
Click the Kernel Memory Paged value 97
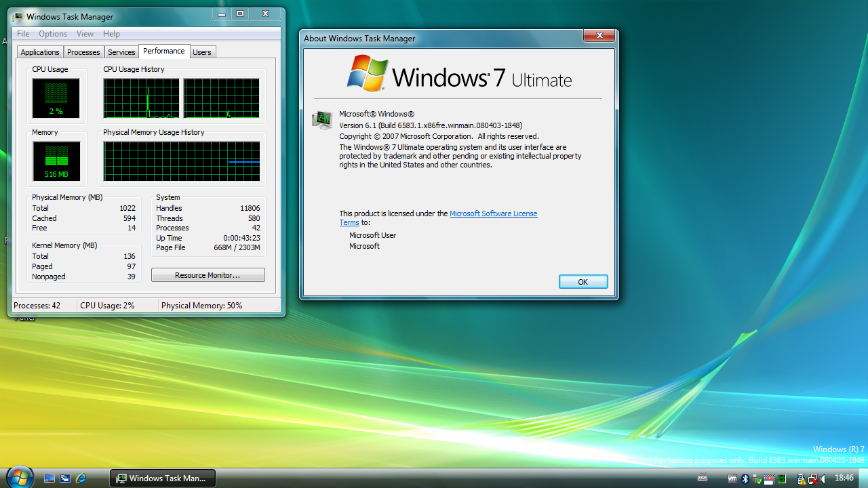coord(132,266)
